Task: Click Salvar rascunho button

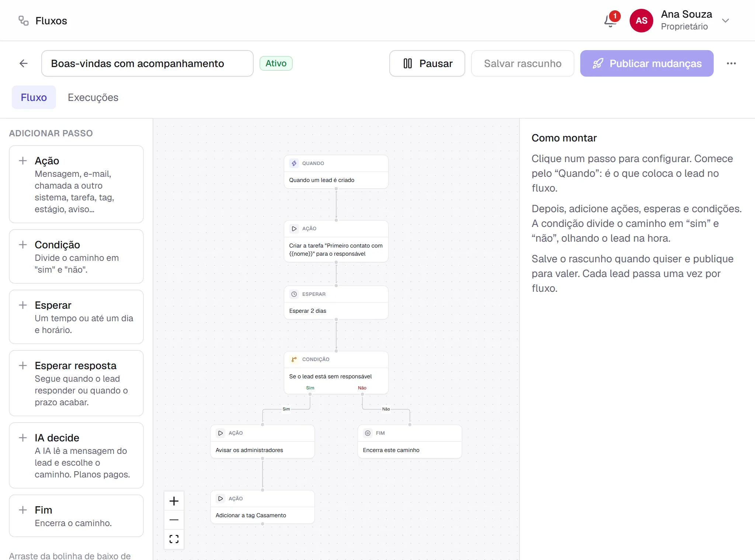Action: [522, 63]
